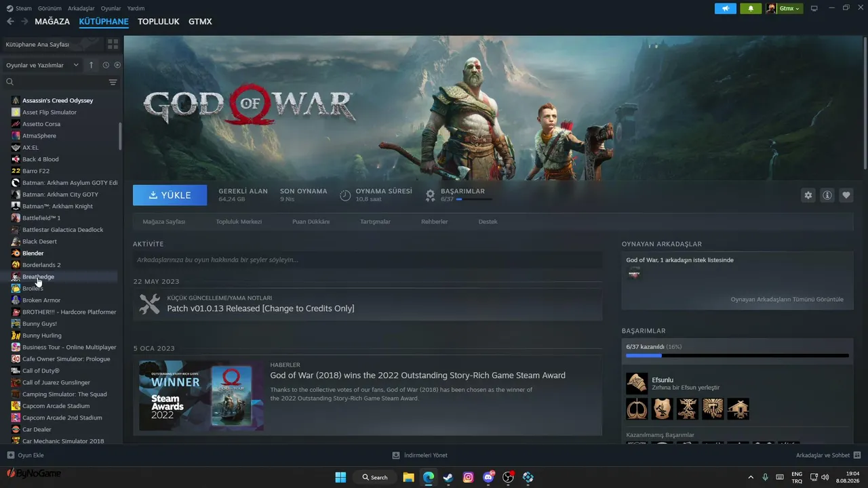The image size is (868, 488).
Task: Click Oynayan Arkadaşların Tümünü Görüntüle
Action: coord(787,299)
